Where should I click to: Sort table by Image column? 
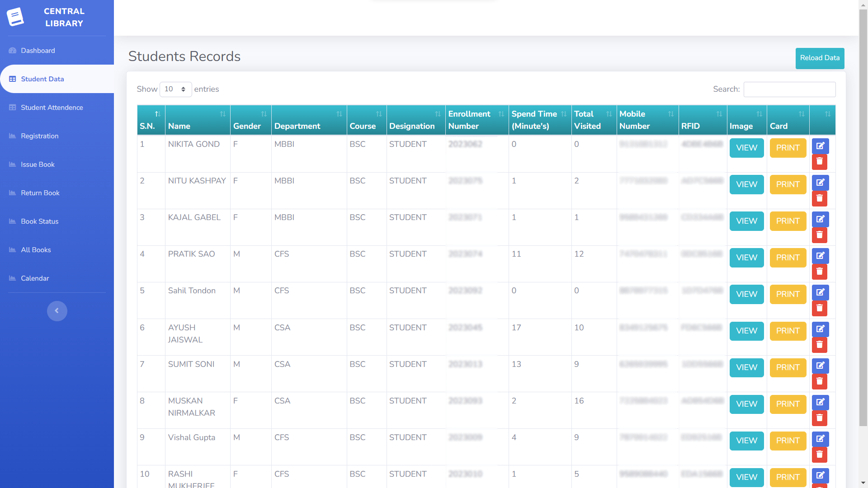pos(746,120)
